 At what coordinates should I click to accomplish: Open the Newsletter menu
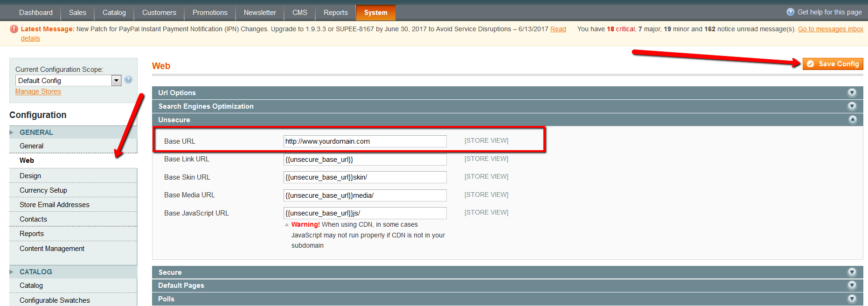tap(260, 13)
